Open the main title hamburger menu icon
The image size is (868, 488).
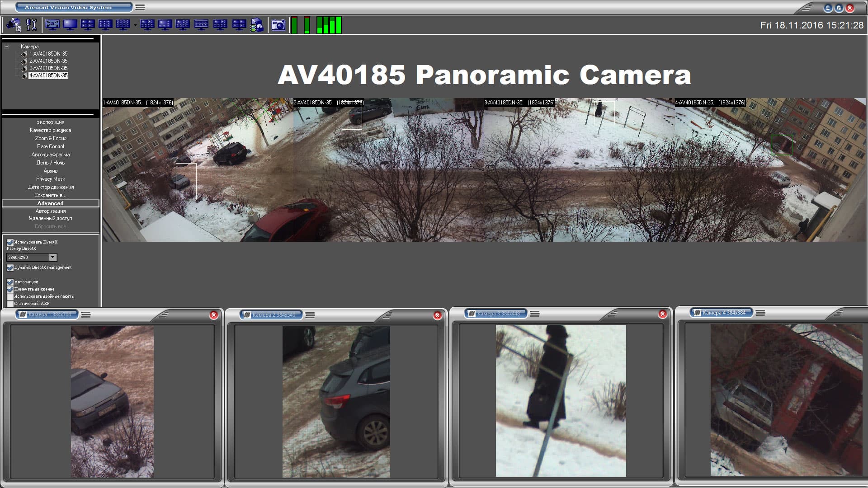140,7
